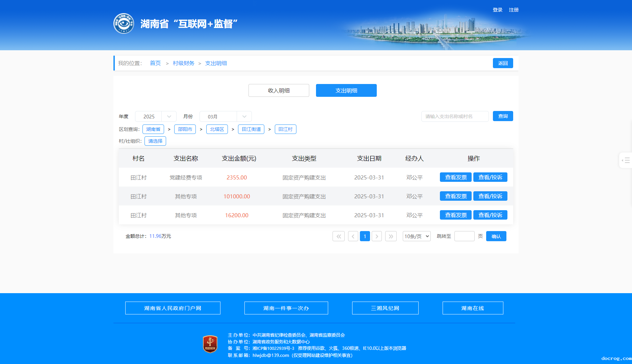
Task: Open the month 03月 dropdown
Action: (x=226, y=116)
